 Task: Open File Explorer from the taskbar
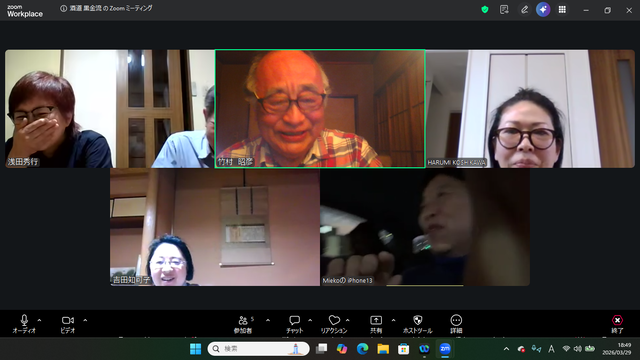383,349
